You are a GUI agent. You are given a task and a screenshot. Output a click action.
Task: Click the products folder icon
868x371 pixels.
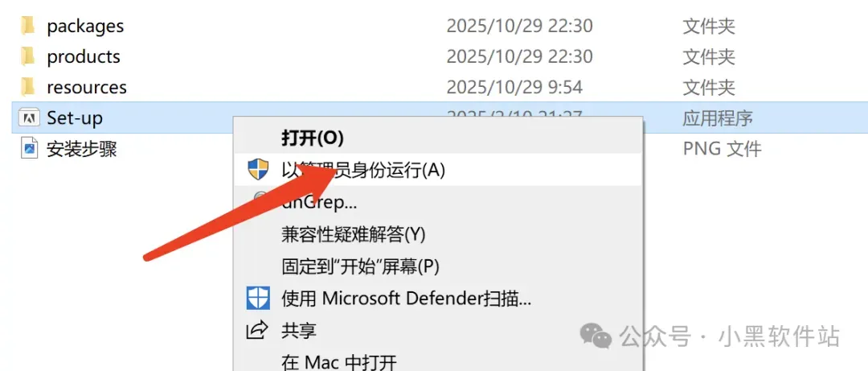27,56
